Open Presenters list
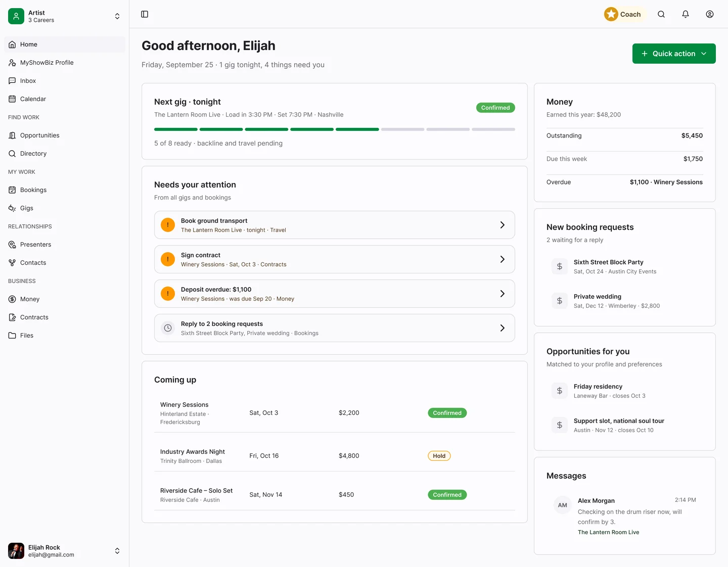Image resolution: width=728 pixels, height=567 pixels. click(65, 245)
